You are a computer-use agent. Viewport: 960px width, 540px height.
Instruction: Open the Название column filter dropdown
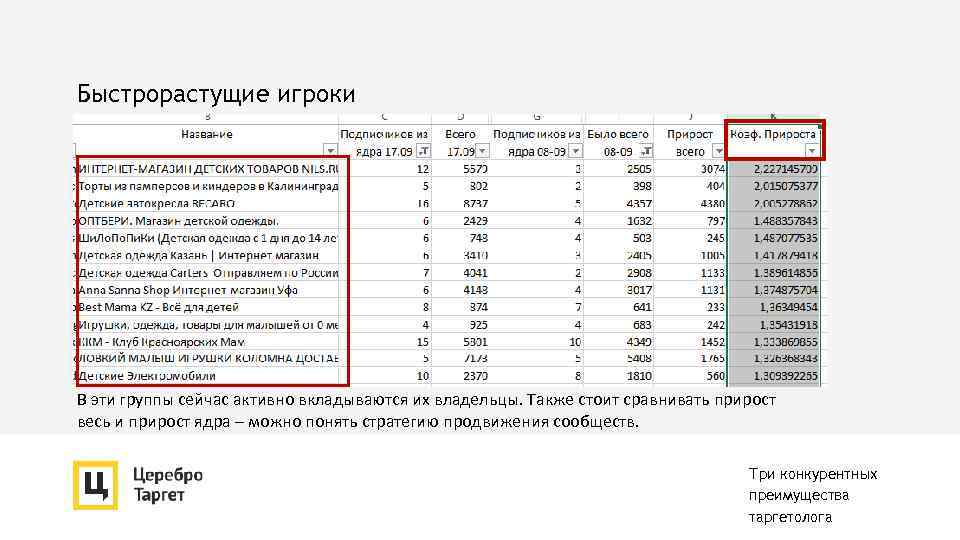330,151
